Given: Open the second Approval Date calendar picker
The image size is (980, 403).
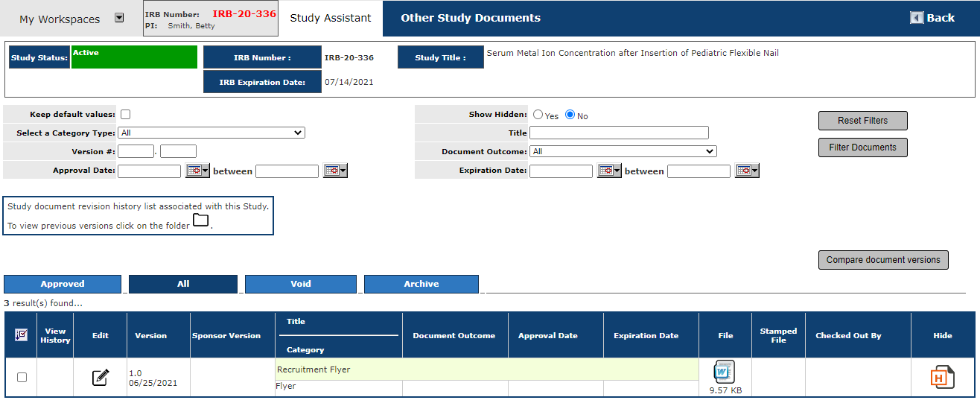Looking at the screenshot, I should (335, 171).
